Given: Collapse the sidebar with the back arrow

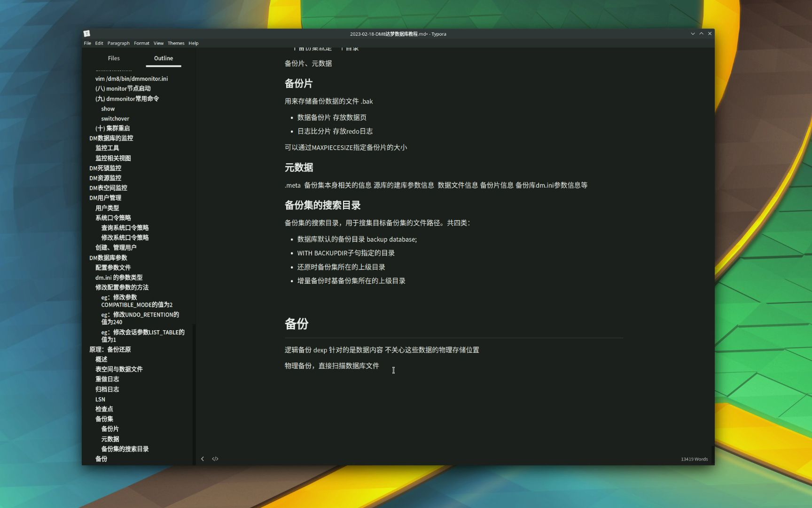Looking at the screenshot, I should pyautogui.click(x=203, y=459).
